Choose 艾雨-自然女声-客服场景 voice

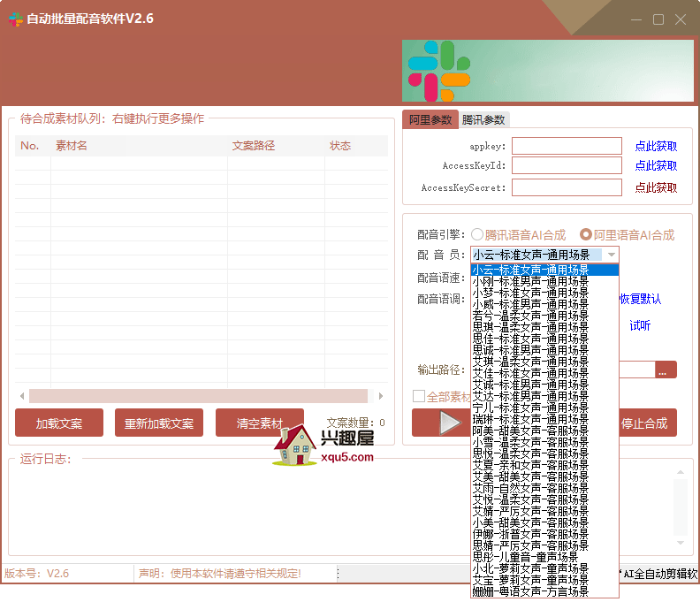pyautogui.click(x=545, y=488)
